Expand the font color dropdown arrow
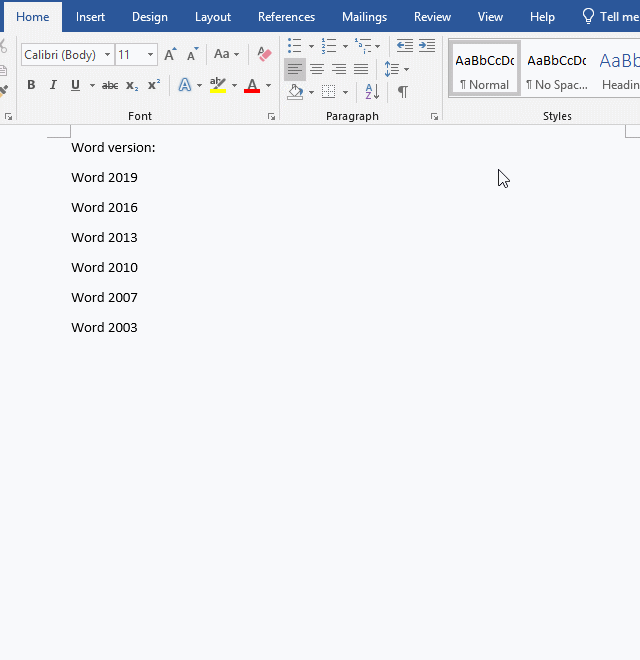Screen dimensions: 640x660 (268, 85)
